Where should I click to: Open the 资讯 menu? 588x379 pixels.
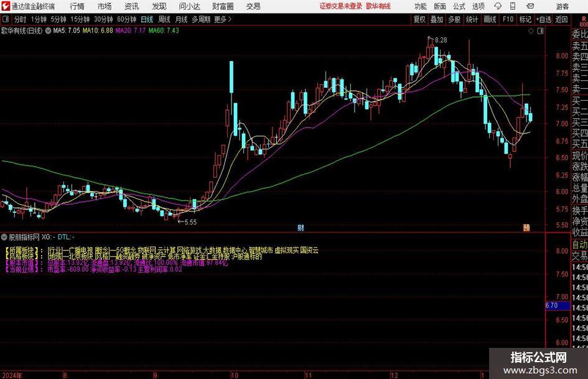click(x=132, y=6)
